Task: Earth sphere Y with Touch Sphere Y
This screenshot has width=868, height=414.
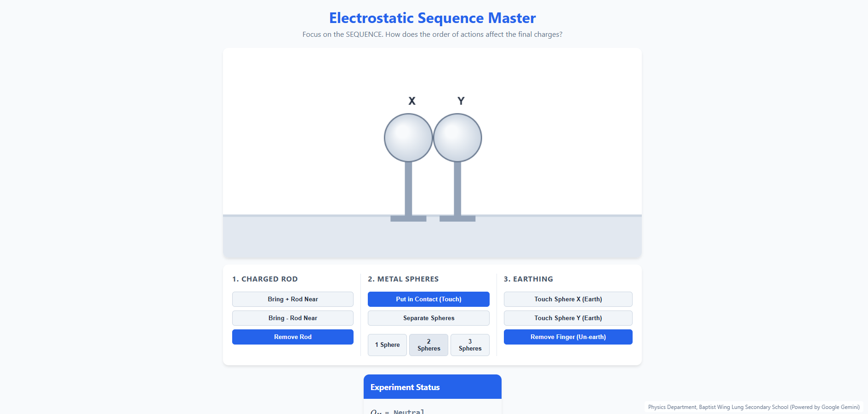Action: click(x=568, y=318)
